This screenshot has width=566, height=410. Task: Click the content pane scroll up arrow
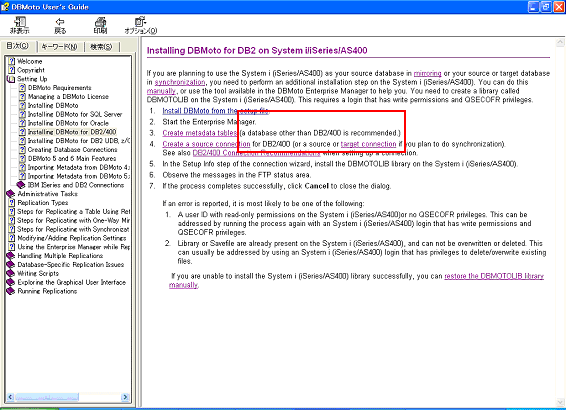tap(560, 43)
